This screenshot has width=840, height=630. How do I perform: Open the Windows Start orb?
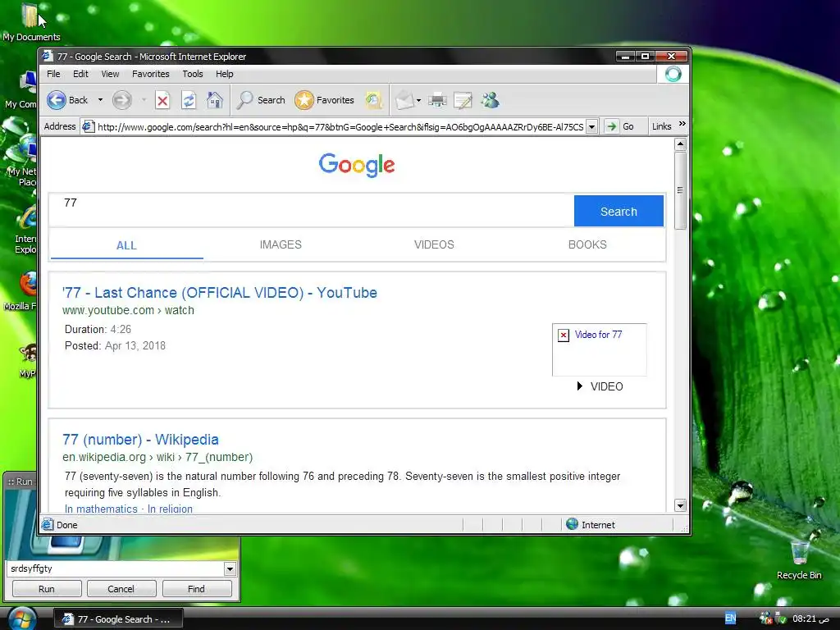click(21, 619)
